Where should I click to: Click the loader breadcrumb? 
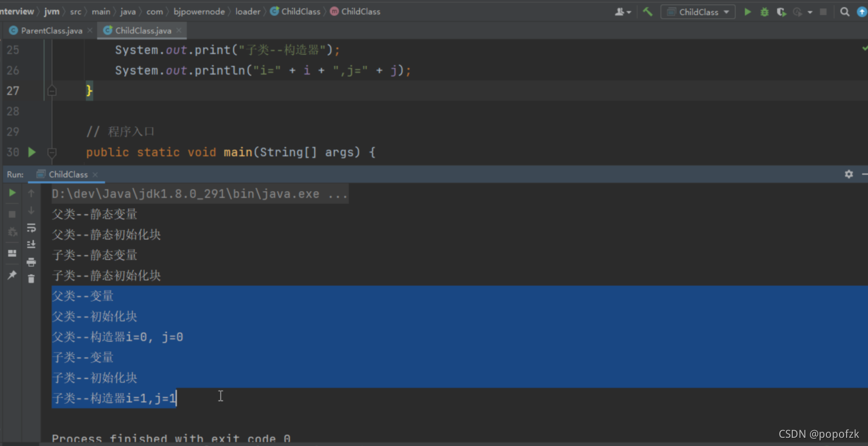(248, 12)
